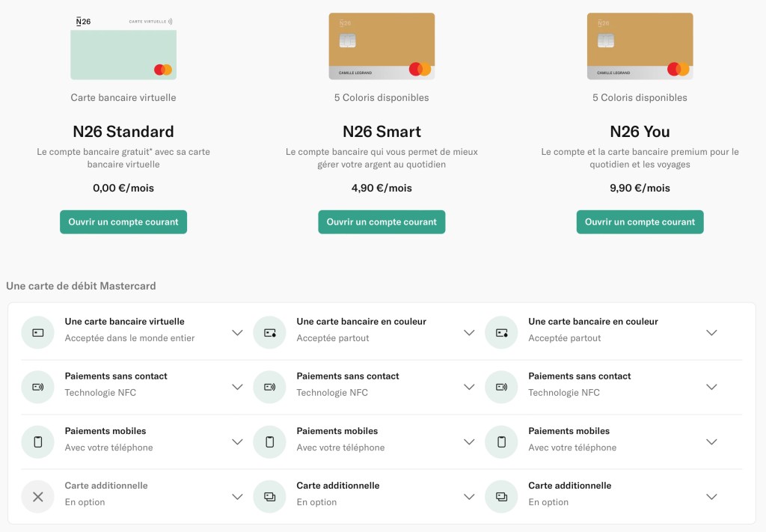Click the contactless payment icon in Standard column
This screenshot has width=766, height=532.
(38, 387)
